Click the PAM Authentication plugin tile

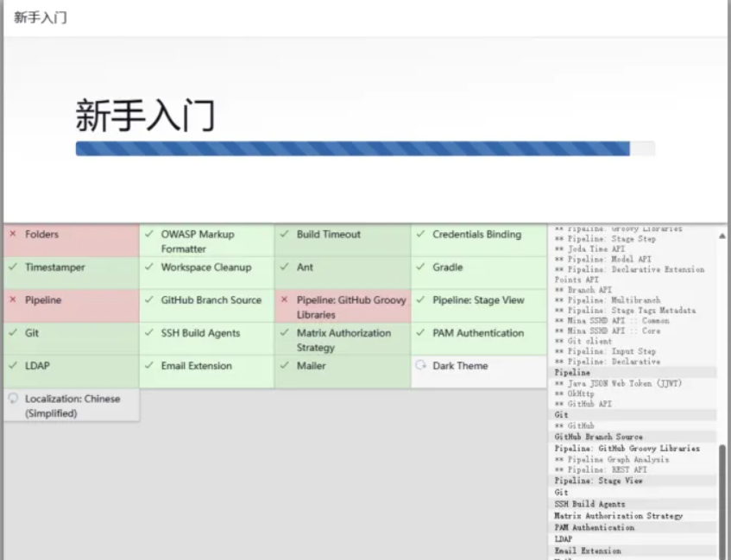(478, 338)
